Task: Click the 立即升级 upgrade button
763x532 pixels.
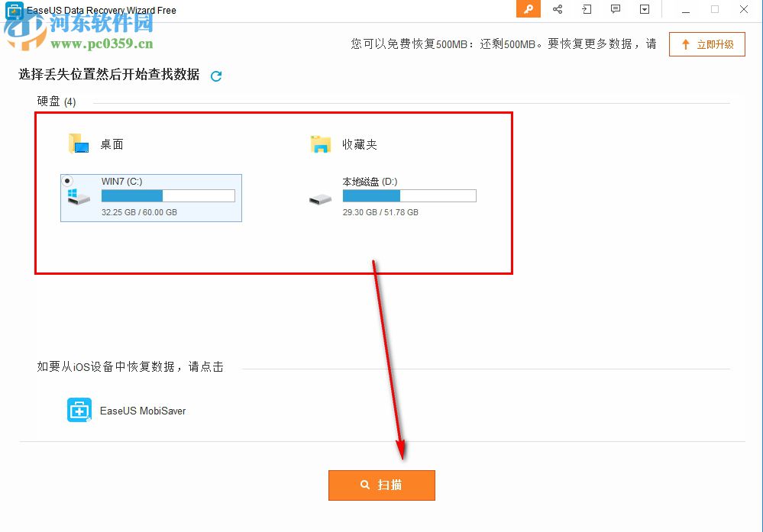Action: pyautogui.click(x=707, y=44)
